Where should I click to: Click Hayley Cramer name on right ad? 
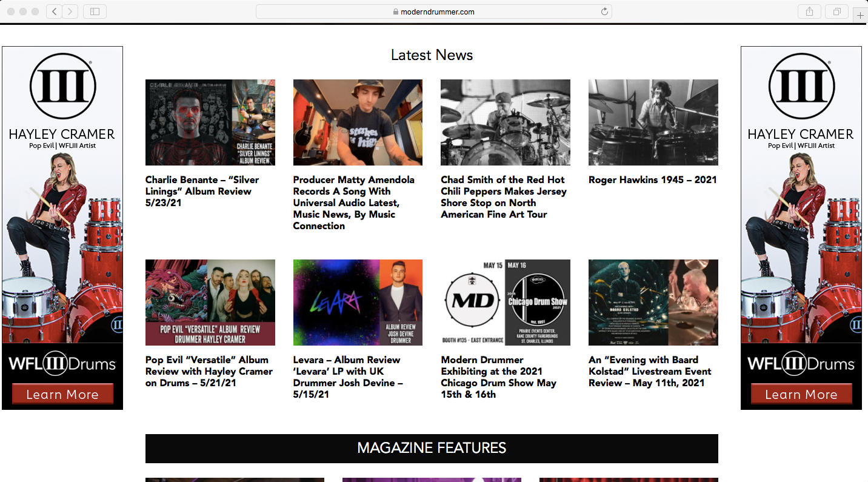801,134
